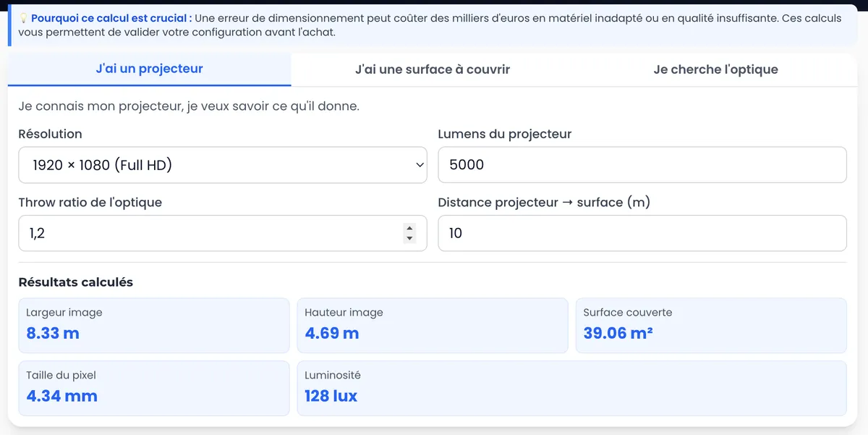Select the 'Surface couverte' result card
The width and height of the screenshot is (868, 435).
click(x=711, y=324)
